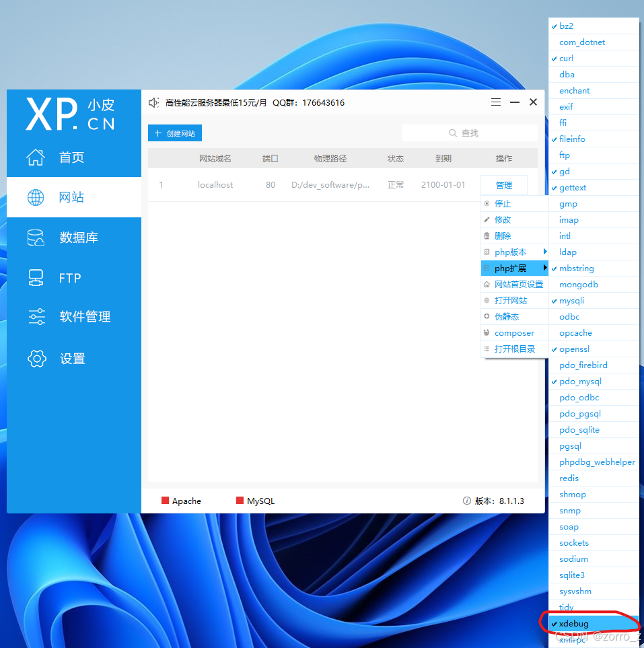The image size is (644, 648).
Task: Enable the intl extension
Action: [x=594, y=236]
